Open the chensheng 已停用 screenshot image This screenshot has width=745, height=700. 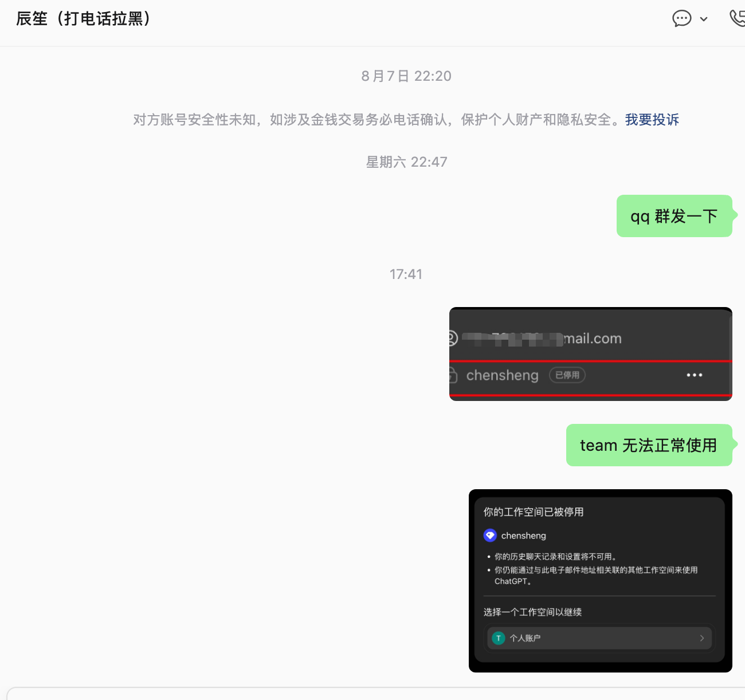tap(591, 354)
